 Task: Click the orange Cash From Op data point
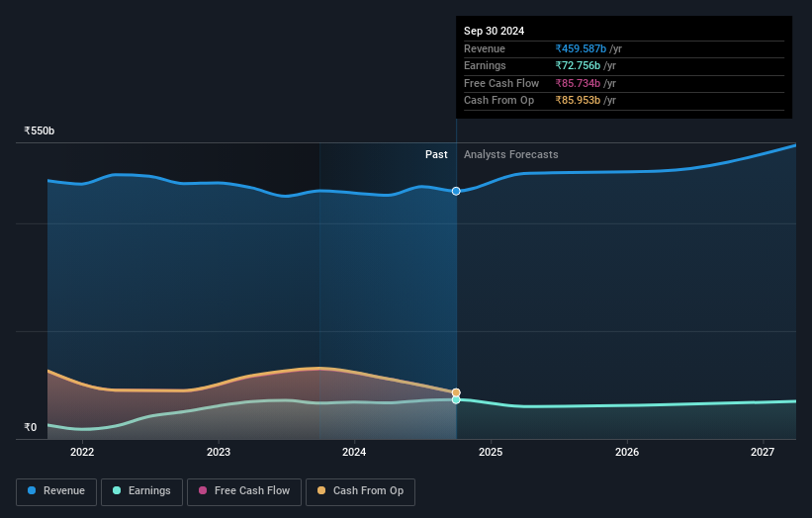pyautogui.click(x=456, y=392)
